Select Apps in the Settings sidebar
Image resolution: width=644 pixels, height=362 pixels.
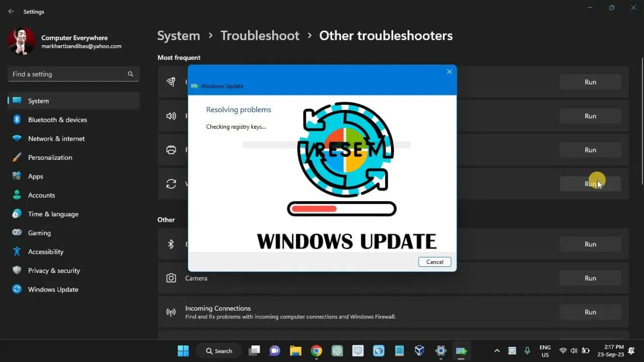(x=36, y=176)
